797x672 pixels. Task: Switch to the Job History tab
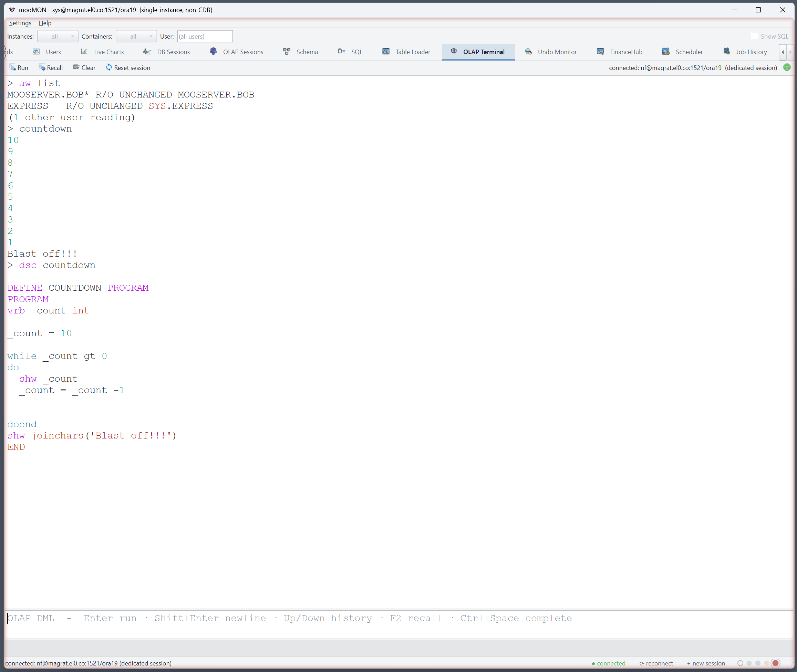tap(745, 52)
